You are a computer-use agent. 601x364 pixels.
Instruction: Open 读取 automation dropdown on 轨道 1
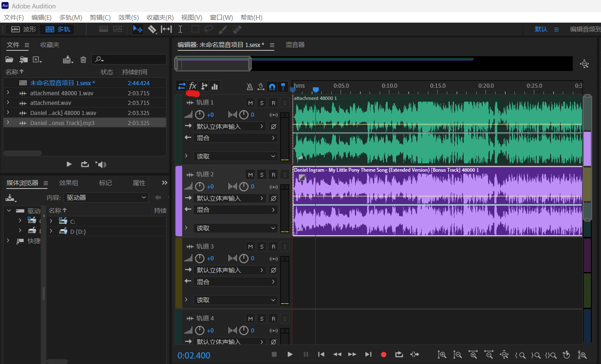pos(235,156)
